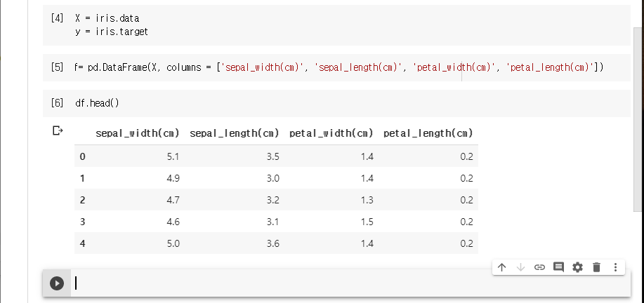
Task: Click the move cell down arrow
Action: 520,267
